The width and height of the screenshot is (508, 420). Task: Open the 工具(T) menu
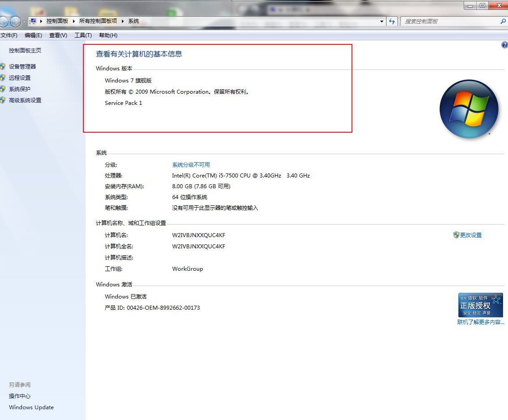pos(82,35)
